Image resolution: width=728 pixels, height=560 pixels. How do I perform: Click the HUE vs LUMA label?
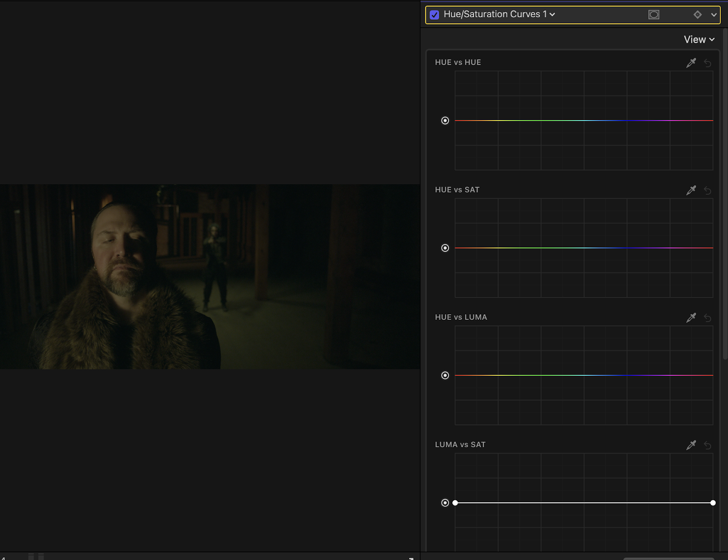[461, 317]
